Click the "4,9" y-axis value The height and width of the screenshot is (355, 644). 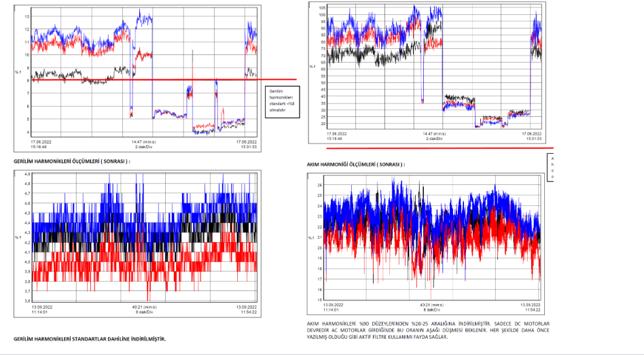coord(27,174)
